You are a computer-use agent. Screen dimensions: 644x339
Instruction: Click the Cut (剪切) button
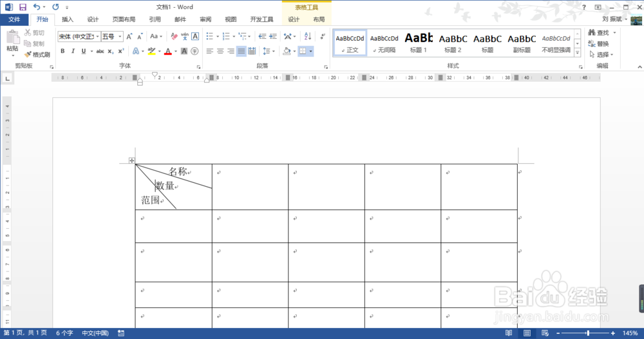coord(35,32)
